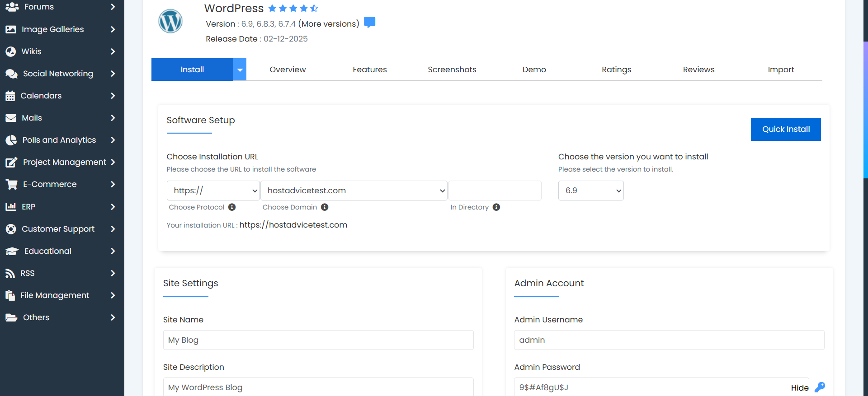Open the Install button dropdown arrow
This screenshot has height=396, width=868.
(x=240, y=70)
